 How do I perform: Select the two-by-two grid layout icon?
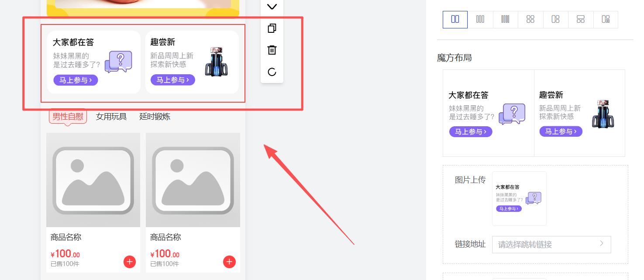pos(530,19)
